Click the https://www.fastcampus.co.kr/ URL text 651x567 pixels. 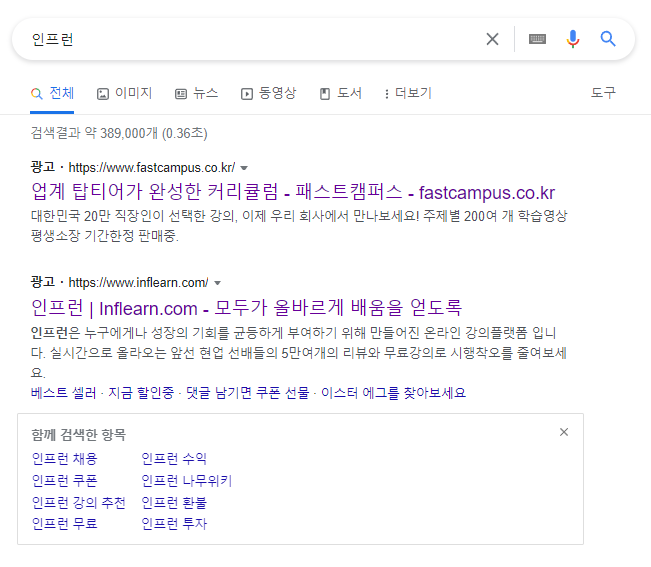152,168
